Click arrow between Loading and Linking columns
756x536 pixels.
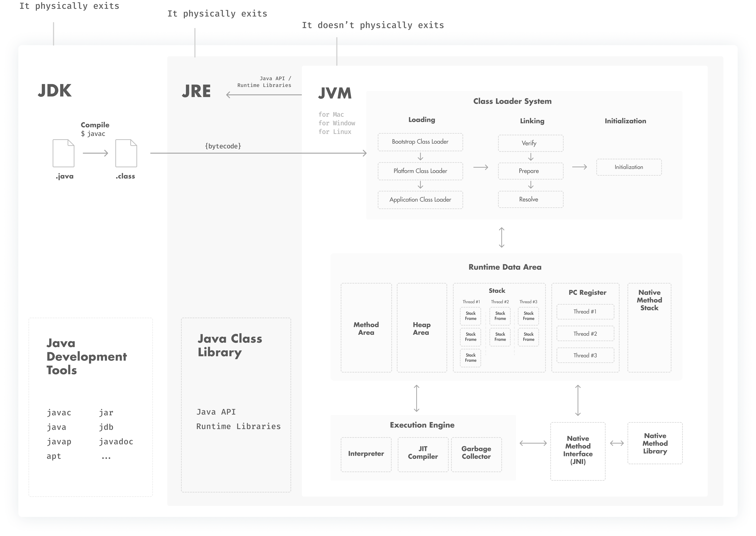point(481,167)
